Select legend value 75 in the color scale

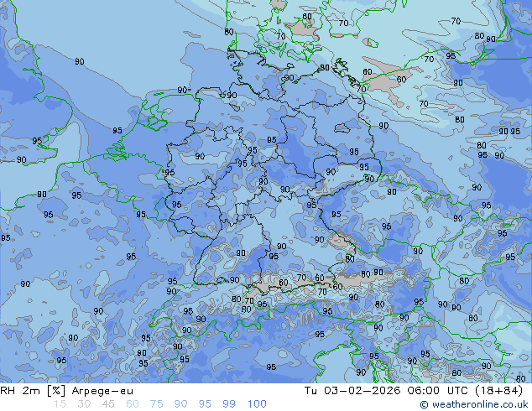click(156, 404)
